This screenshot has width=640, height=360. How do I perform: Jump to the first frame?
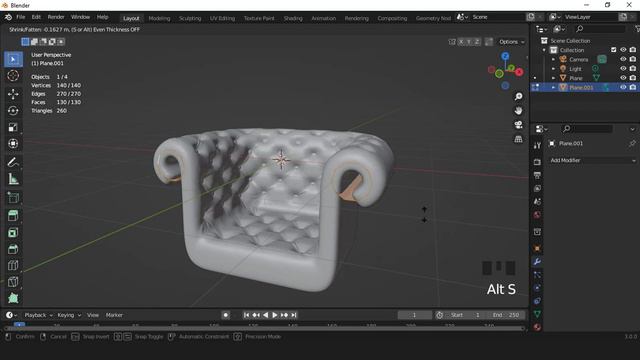246,315
